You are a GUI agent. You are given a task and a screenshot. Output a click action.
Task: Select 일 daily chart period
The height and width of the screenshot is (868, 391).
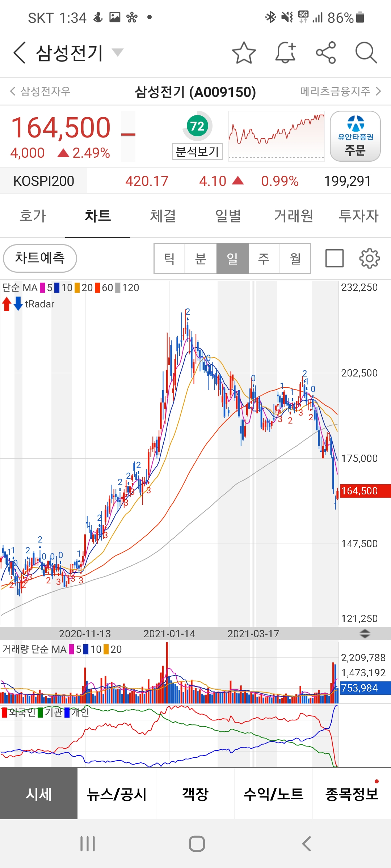(232, 258)
